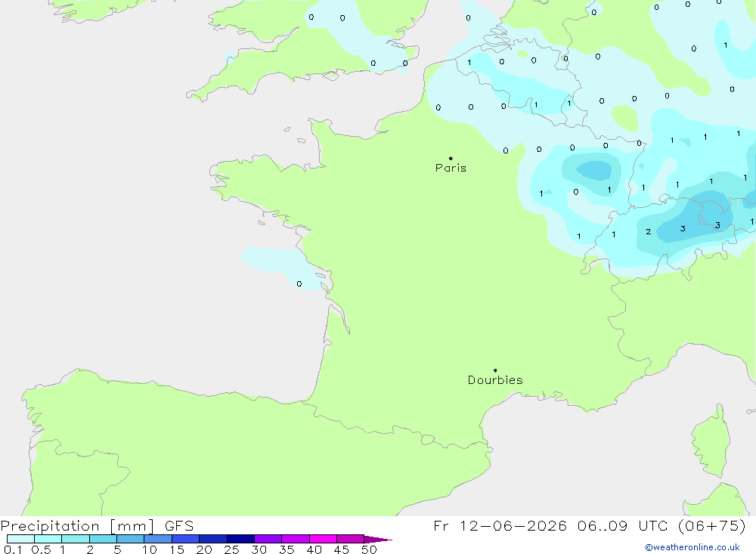Click the legend value label '25'
Image resolution: width=756 pixels, height=554 pixels.
(x=232, y=549)
